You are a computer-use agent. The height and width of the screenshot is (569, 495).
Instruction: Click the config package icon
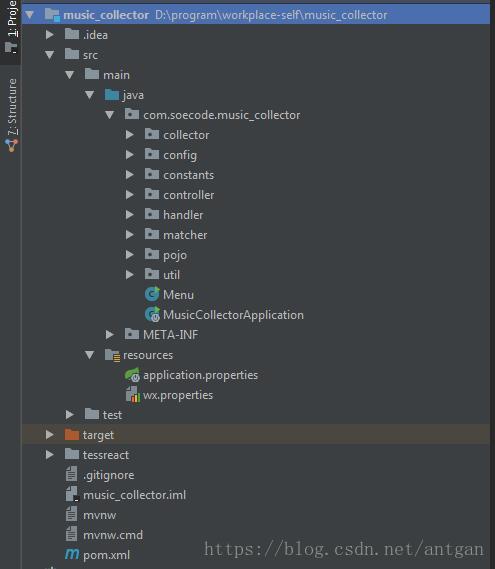(x=152, y=154)
